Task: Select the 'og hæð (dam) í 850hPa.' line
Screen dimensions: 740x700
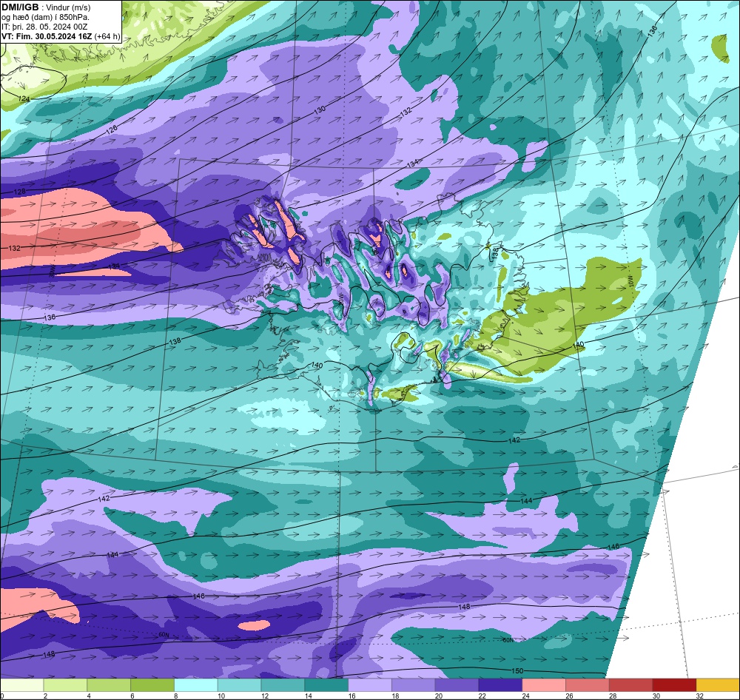Action: point(45,17)
